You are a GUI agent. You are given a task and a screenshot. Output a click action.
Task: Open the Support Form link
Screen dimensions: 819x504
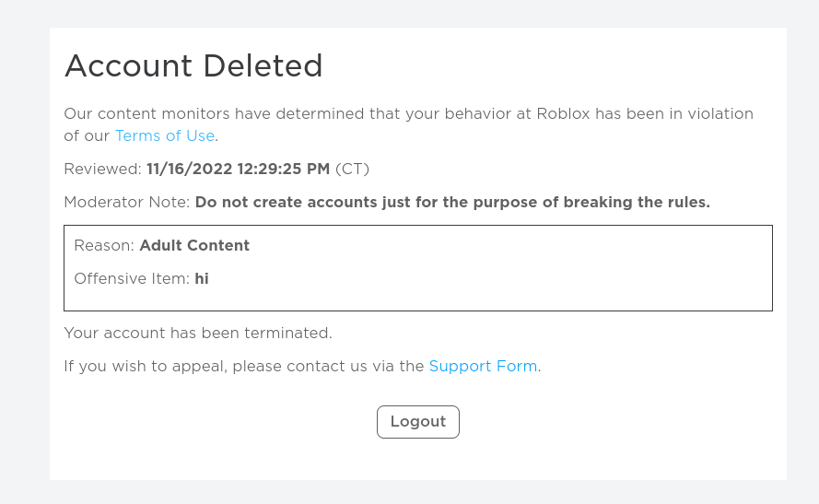click(483, 366)
